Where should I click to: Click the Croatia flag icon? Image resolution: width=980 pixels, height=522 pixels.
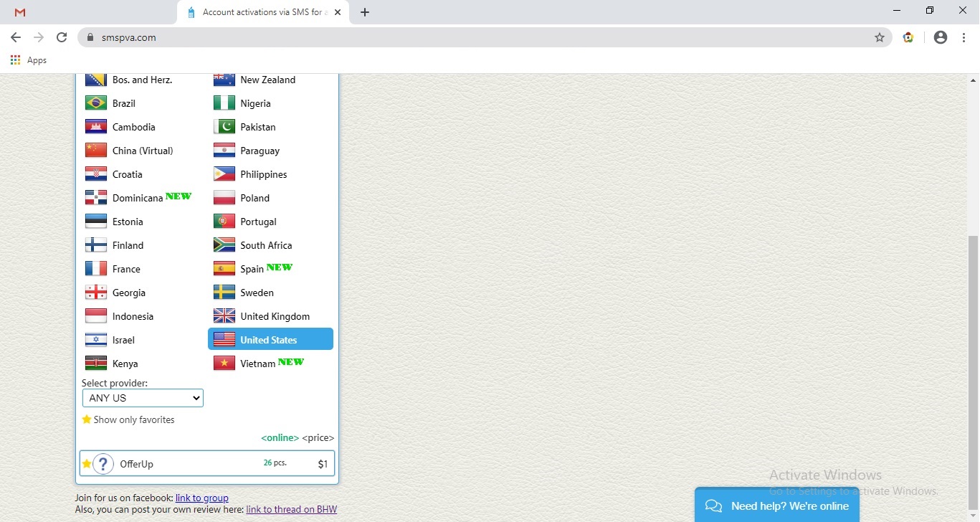point(96,174)
